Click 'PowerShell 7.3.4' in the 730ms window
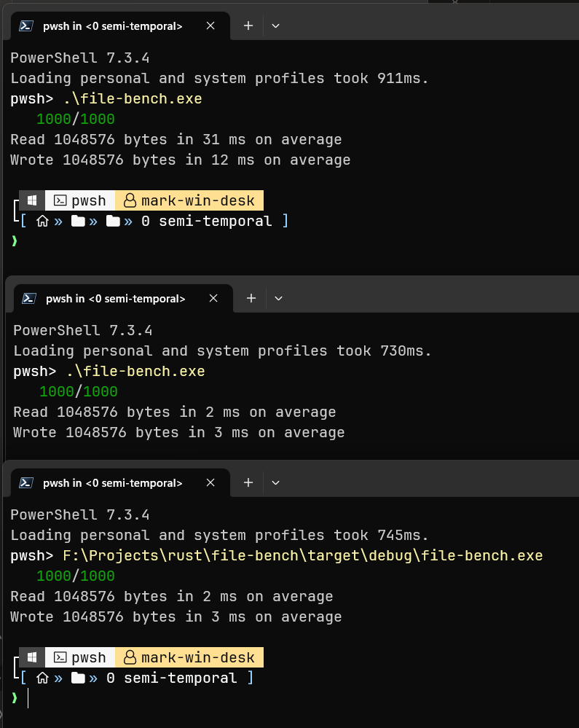Screen dimensions: 579x728 [82, 331]
